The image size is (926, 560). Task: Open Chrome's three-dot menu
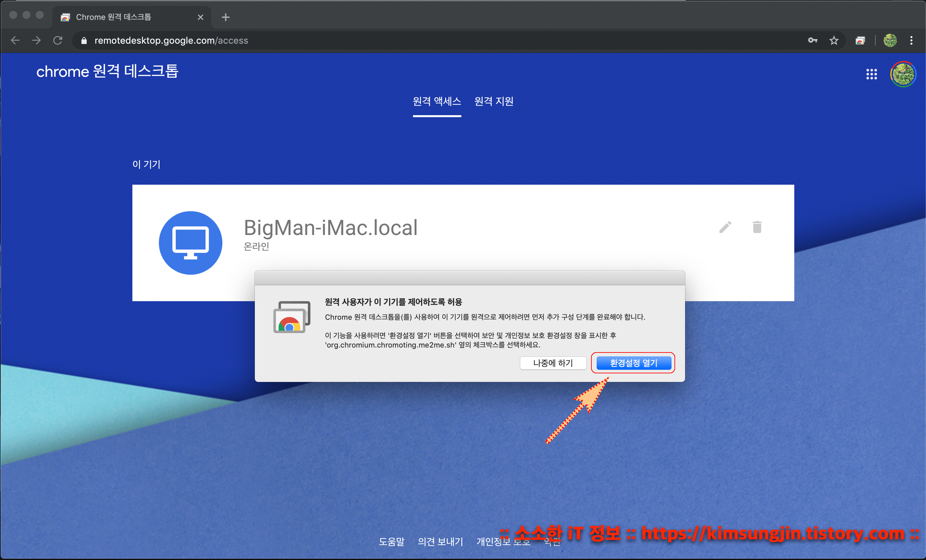(x=911, y=41)
